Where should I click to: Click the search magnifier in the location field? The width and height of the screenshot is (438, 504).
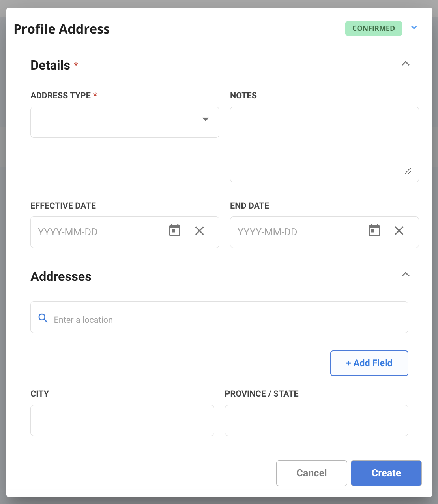(x=43, y=318)
